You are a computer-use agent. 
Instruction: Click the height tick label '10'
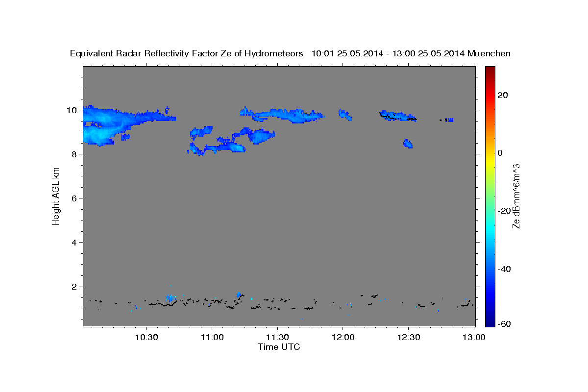[x=73, y=110]
